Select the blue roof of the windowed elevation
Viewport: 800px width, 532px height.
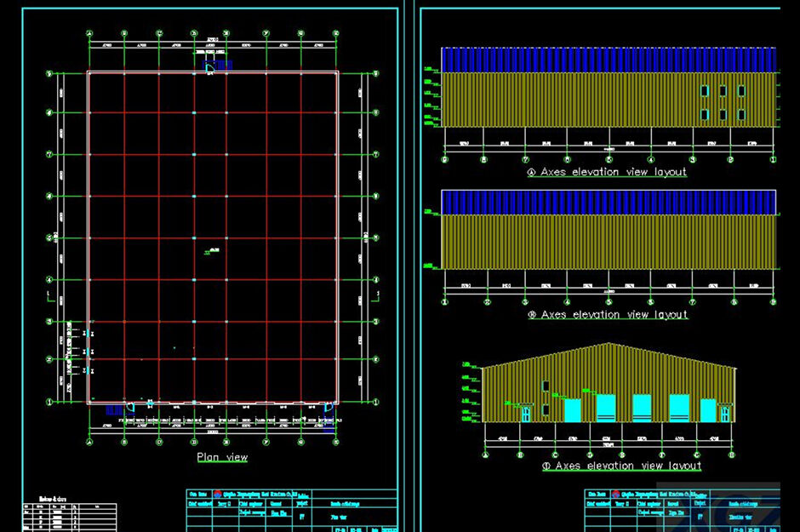(x=608, y=60)
